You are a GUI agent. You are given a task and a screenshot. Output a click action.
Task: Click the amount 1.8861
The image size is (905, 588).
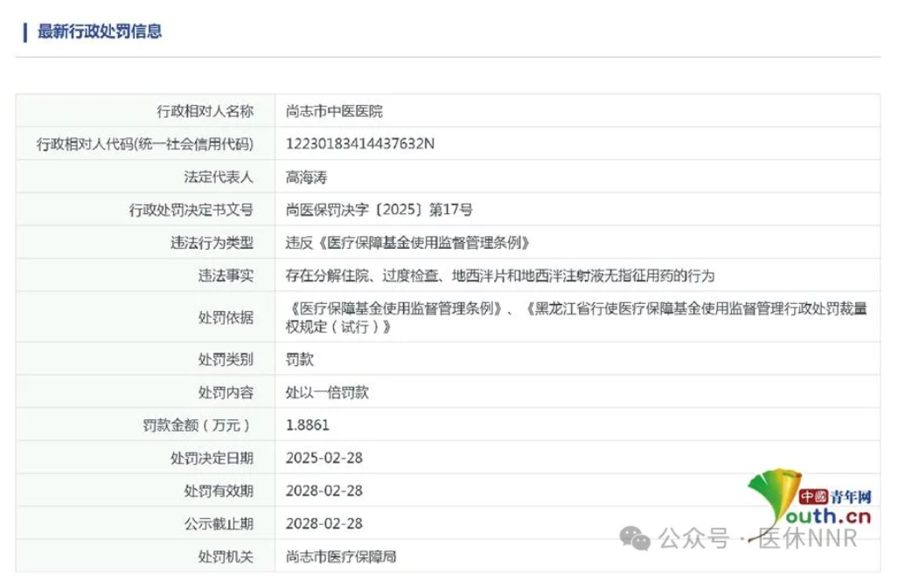[x=308, y=425]
